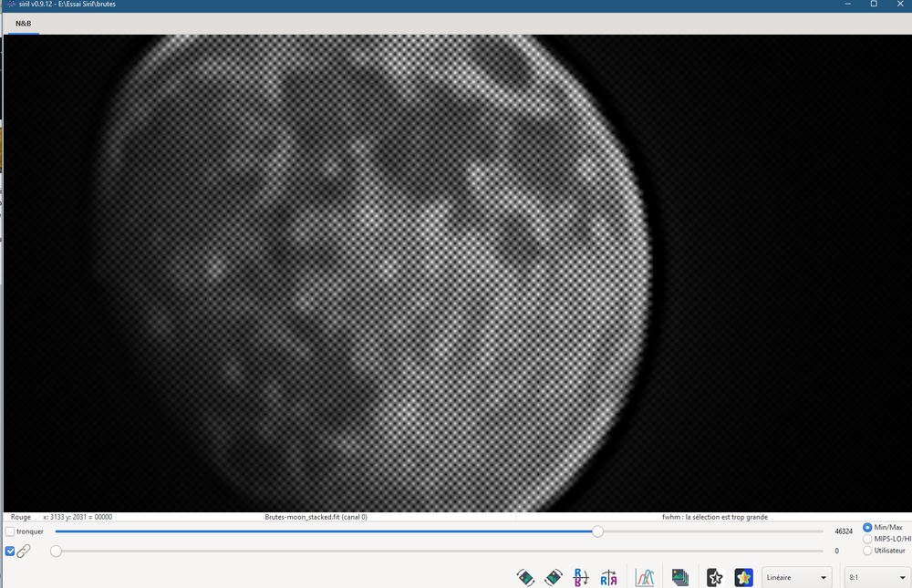Click the lower cutoff slider handle
The image size is (912, 588).
point(56,551)
